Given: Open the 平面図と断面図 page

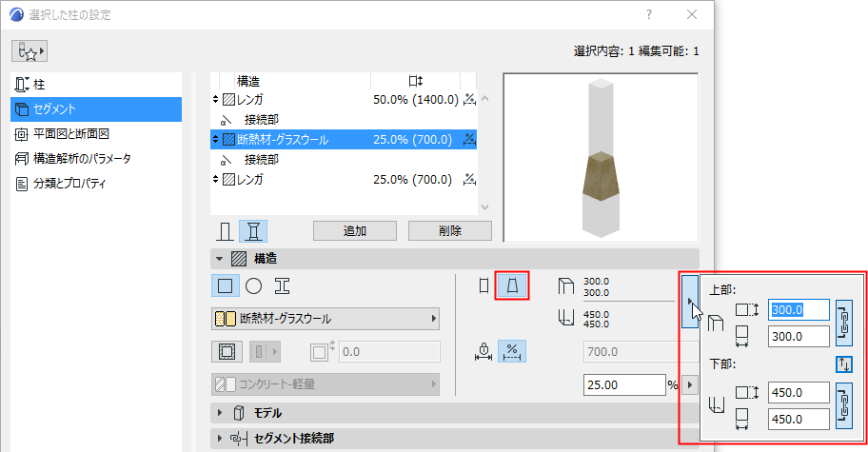Looking at the screenshot, I should 96,134.
